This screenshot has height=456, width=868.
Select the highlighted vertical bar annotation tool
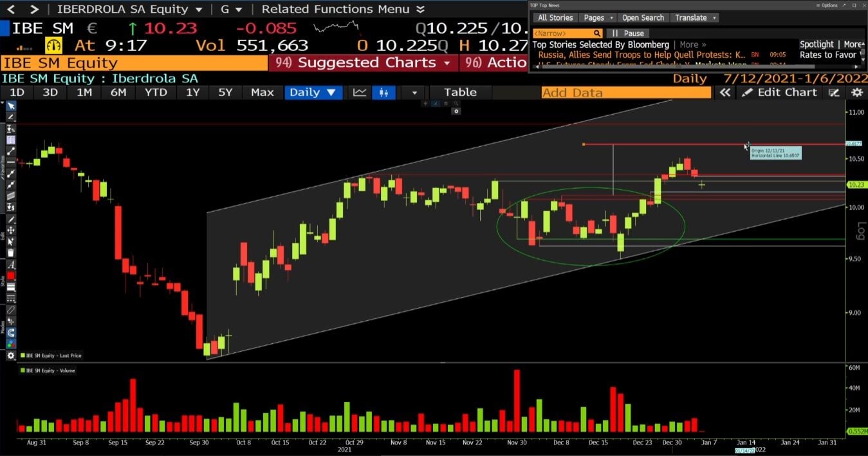point(11,139)
